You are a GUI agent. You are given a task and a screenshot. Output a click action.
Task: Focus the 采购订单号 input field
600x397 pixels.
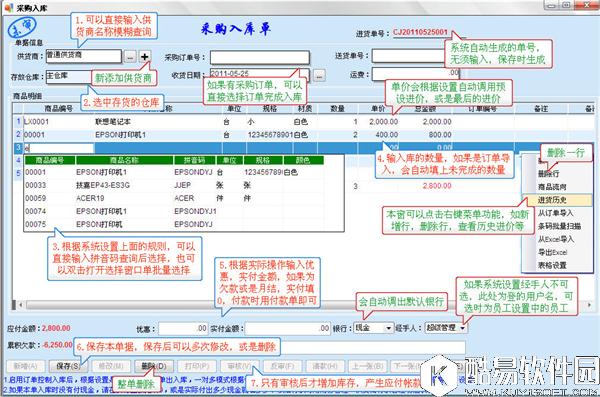coord(259,57)
